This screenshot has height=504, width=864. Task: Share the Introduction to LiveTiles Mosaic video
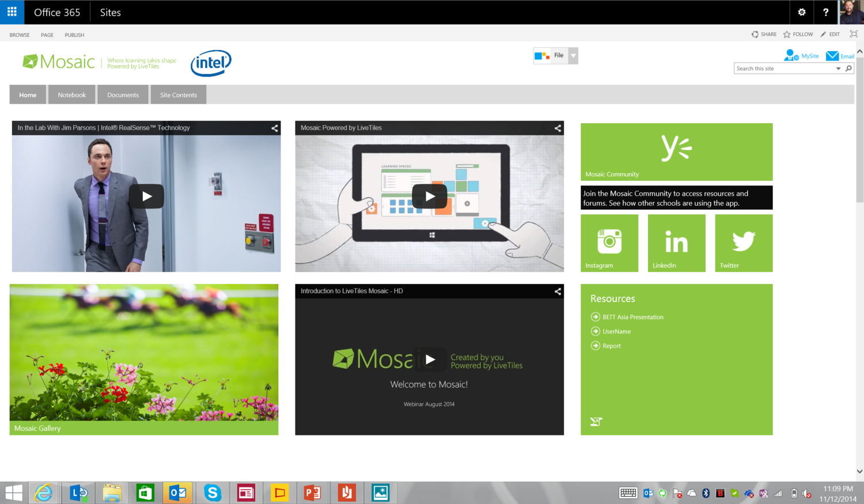(558, 291)
